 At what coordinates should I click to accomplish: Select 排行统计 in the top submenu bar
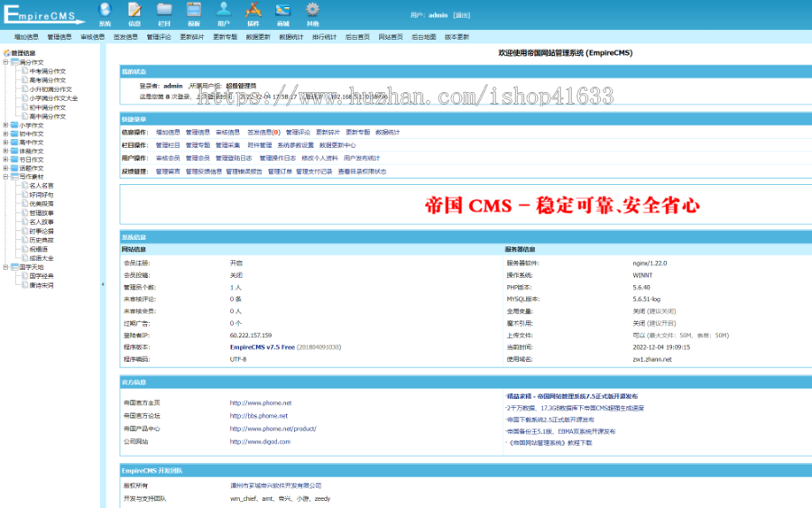click(x=324, y=37)
